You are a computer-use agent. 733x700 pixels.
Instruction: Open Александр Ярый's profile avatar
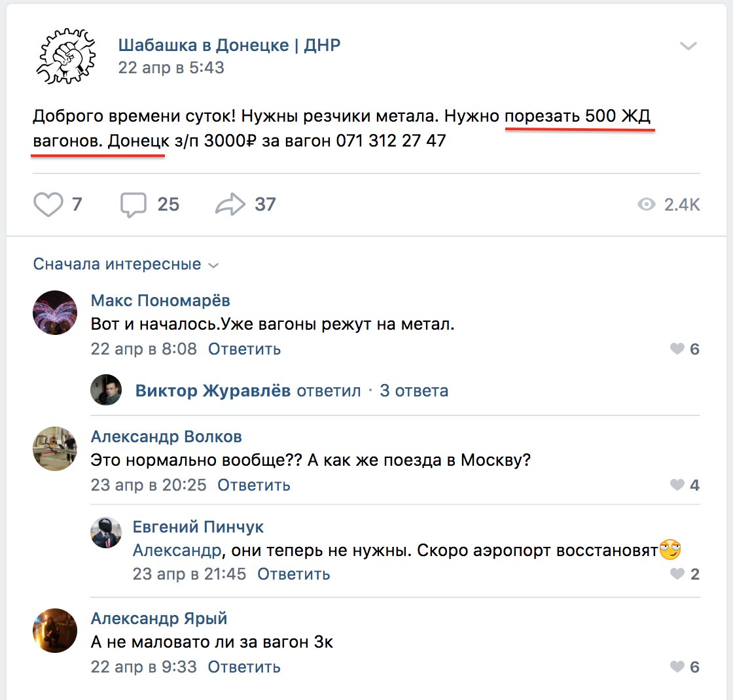[55, 631]
